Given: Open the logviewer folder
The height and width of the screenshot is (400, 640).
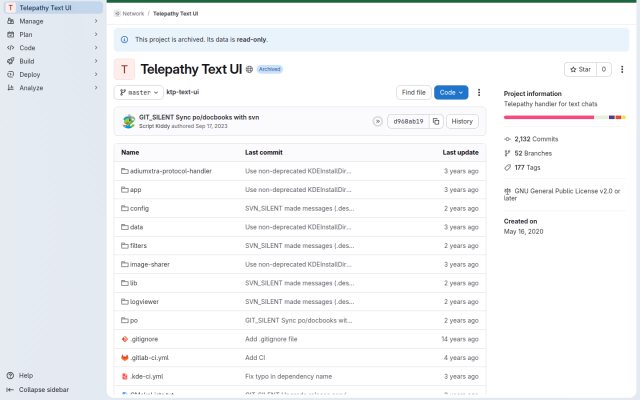Looking at the screenshot, I should pos(144,302).
